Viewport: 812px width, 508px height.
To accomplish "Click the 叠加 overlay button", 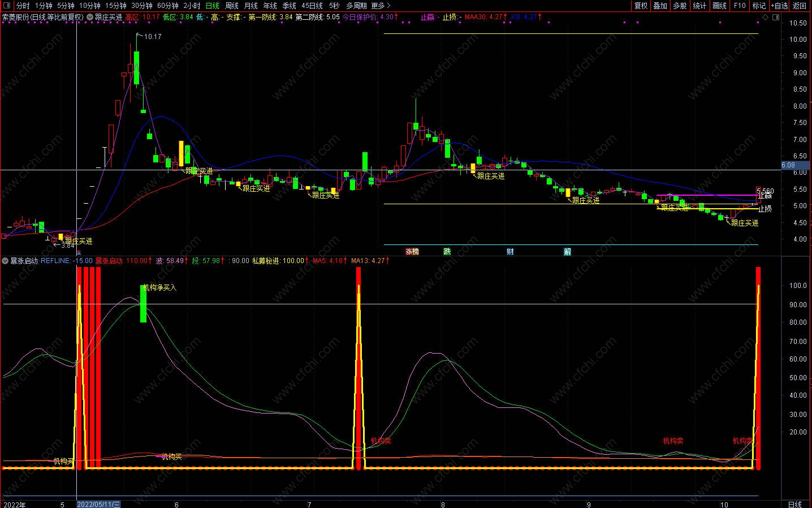I will click(x=660, y=6).
